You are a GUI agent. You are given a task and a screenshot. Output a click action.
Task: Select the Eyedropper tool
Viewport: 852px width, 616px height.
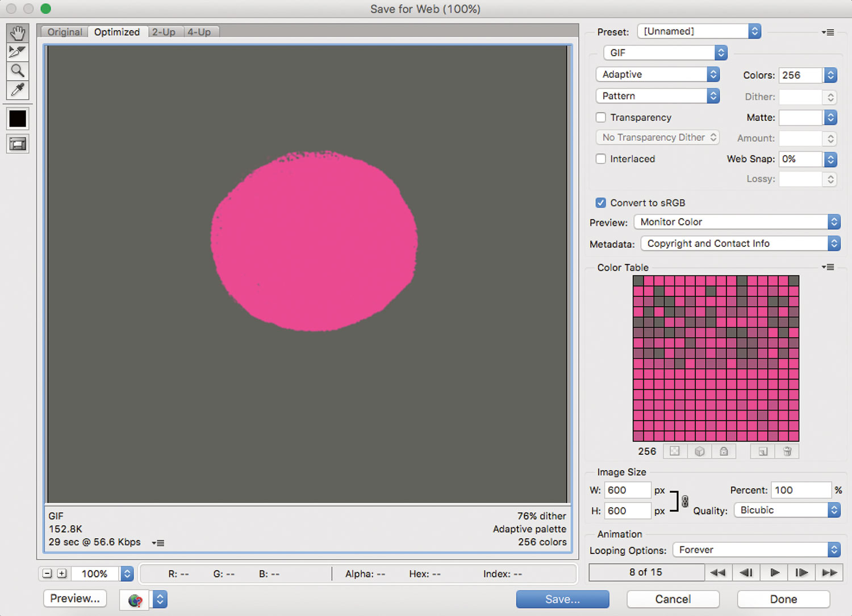tap(18, 90)
